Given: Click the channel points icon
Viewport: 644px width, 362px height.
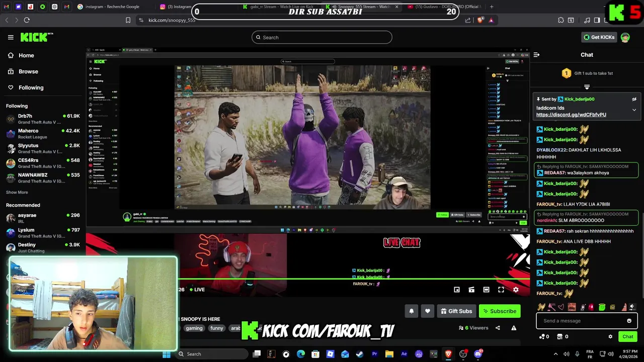Looking at the screenshot, I should click(542, 337).
